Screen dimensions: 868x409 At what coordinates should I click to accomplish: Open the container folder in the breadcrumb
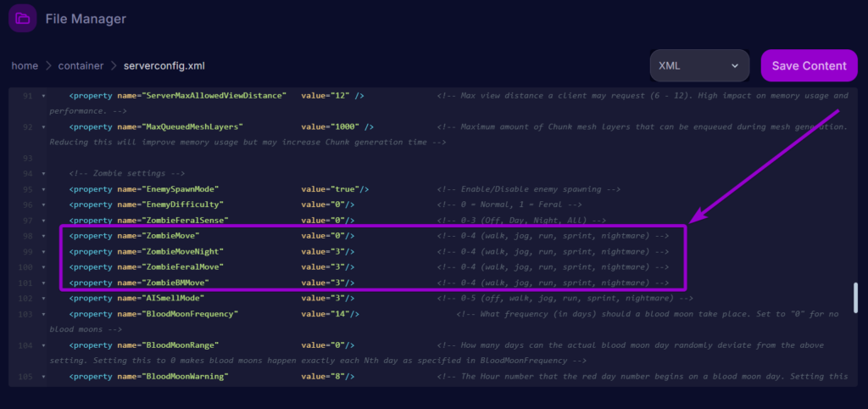point(81,66)
